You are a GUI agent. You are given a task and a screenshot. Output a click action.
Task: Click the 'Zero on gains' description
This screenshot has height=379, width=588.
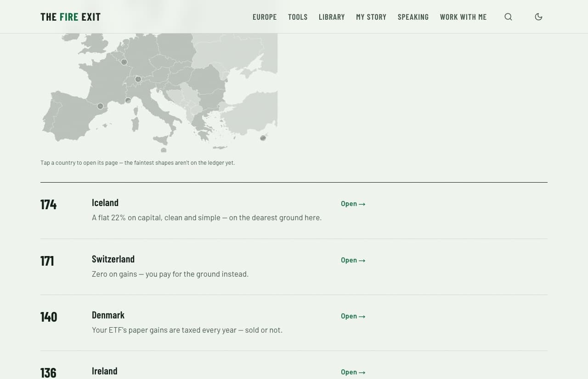tap(170, 274)
